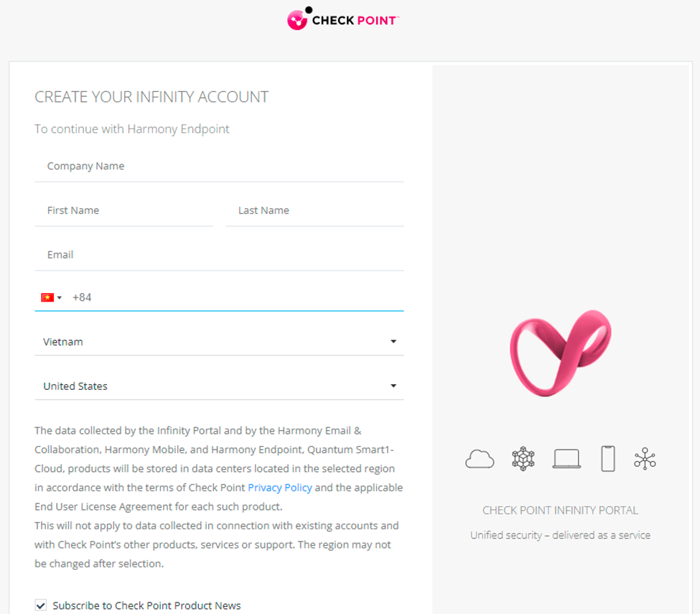This screenshot has width=700, height=614.
Task: Click the mobile phone icon
Action: [607, 459]
